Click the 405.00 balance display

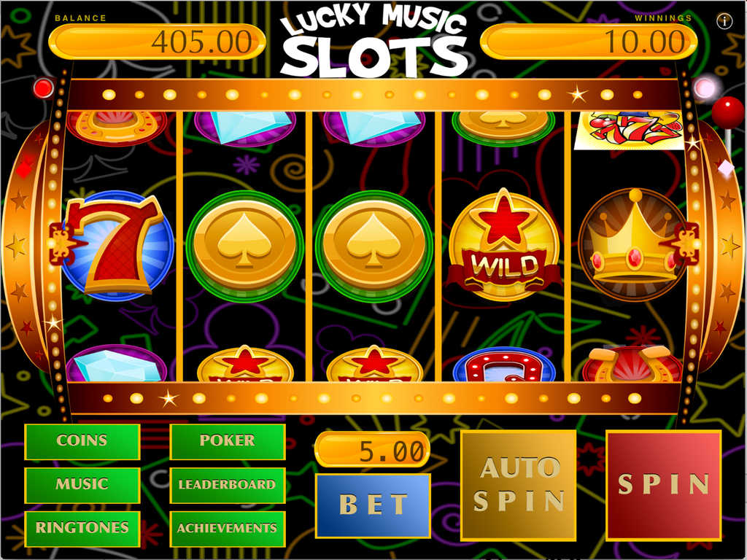click(x=157, y=42)
